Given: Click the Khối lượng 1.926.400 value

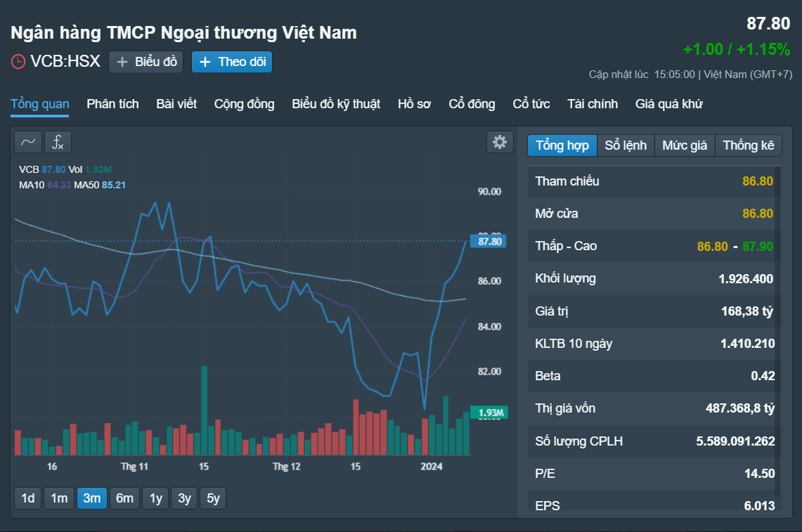Looking at the screenshot, I should 746,279.
